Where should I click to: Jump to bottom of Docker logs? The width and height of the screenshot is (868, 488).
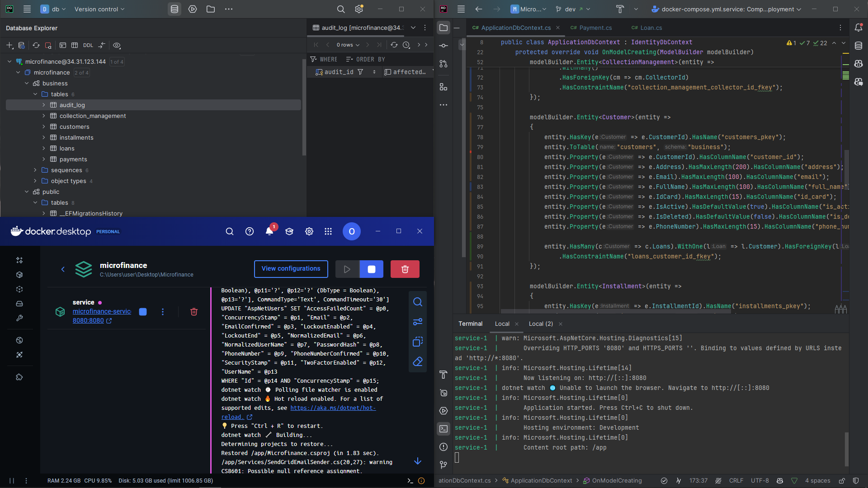pos(418,461)
